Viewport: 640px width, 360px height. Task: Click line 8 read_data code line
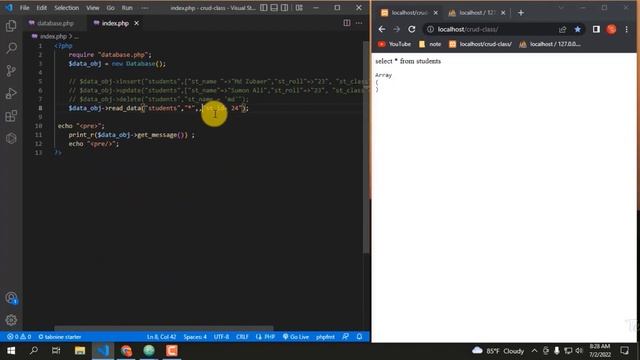pyautogui.click(x=158, y=108)
